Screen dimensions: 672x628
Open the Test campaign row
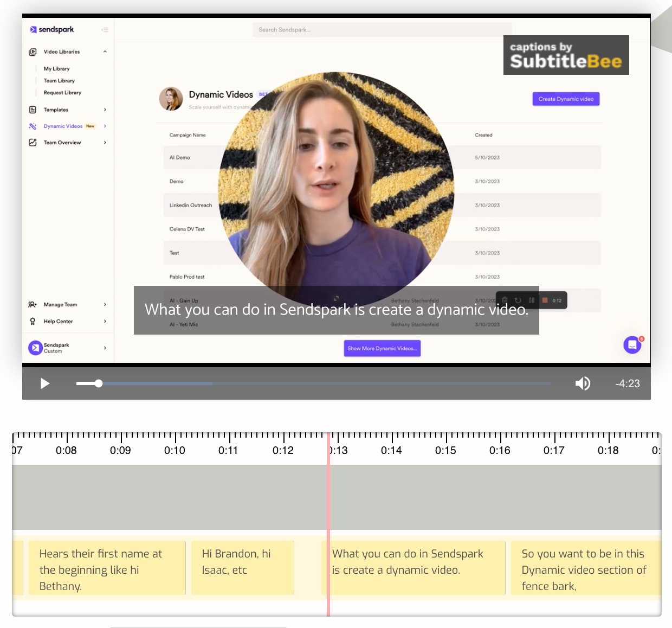click(382, 253)
